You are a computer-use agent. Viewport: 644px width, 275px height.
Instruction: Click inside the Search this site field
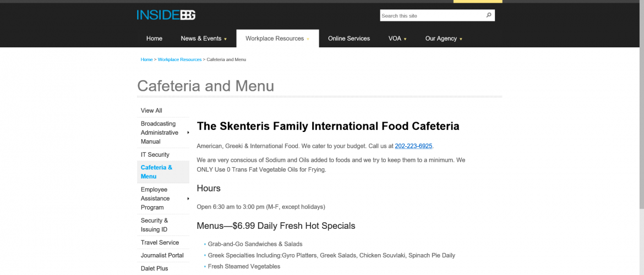pos(432,15)
